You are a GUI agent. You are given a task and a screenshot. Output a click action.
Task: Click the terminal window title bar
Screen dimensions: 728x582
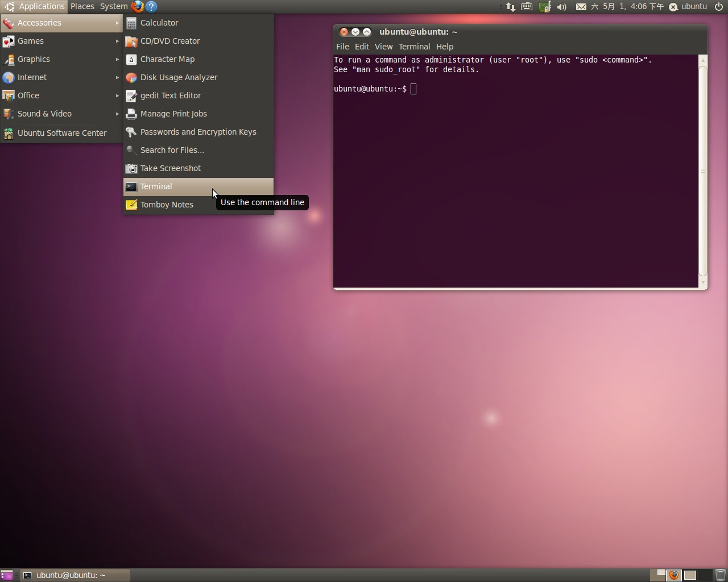(520, 32)
